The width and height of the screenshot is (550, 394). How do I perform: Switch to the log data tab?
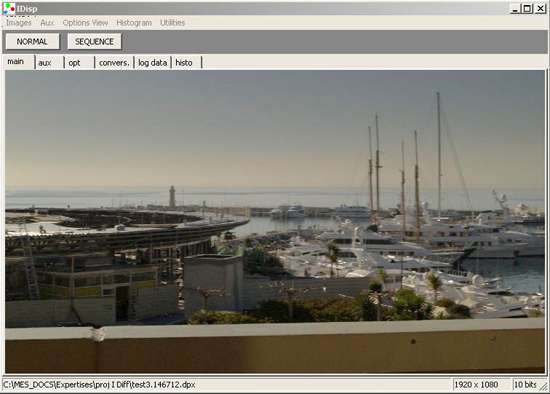coord(153,63)
